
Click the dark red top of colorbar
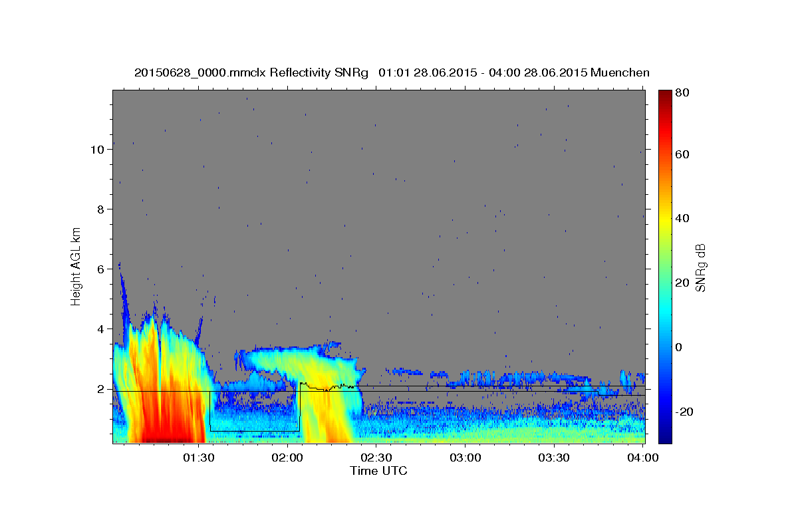(x=665, y=96)
